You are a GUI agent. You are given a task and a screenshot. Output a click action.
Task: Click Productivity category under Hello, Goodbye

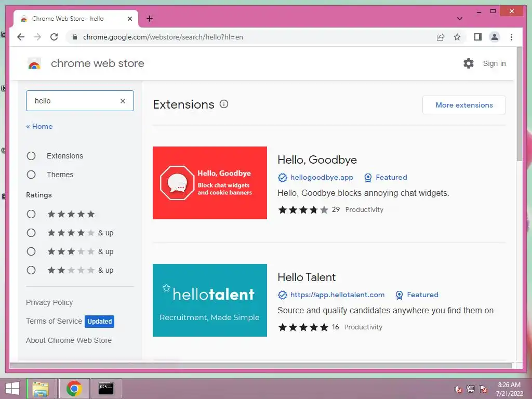click(x=364, y=210)
